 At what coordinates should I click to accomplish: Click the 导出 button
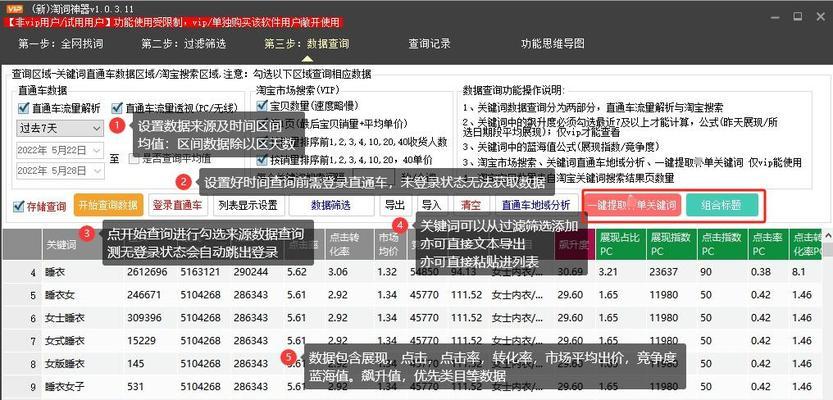tap(395, 206)
